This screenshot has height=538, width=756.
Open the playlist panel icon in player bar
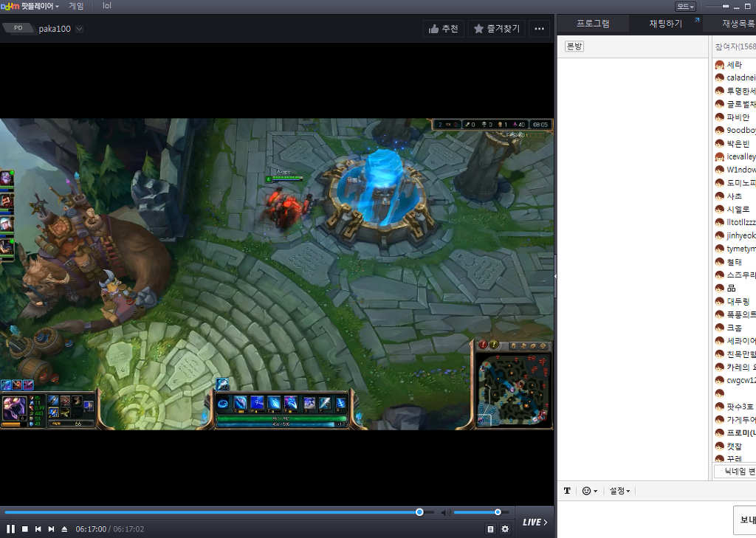point(490,529)
